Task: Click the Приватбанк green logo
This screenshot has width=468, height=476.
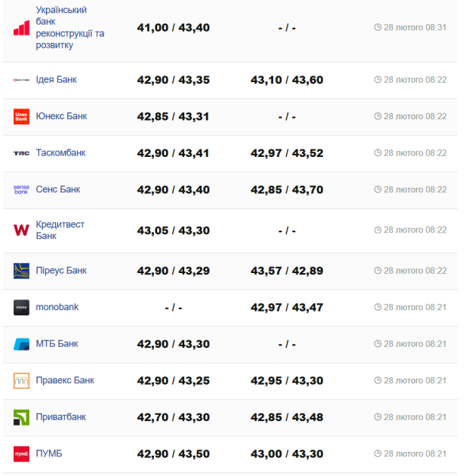Action: click(21, 417)
